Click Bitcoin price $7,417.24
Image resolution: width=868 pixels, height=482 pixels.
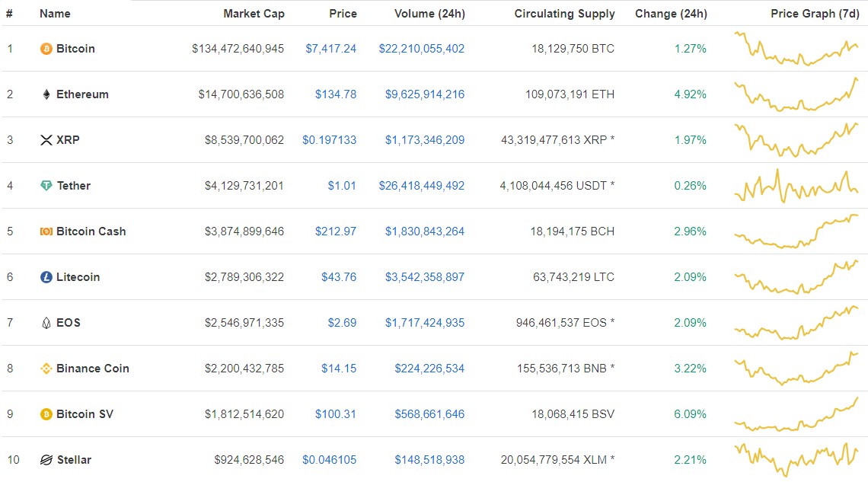coord(331,49)
